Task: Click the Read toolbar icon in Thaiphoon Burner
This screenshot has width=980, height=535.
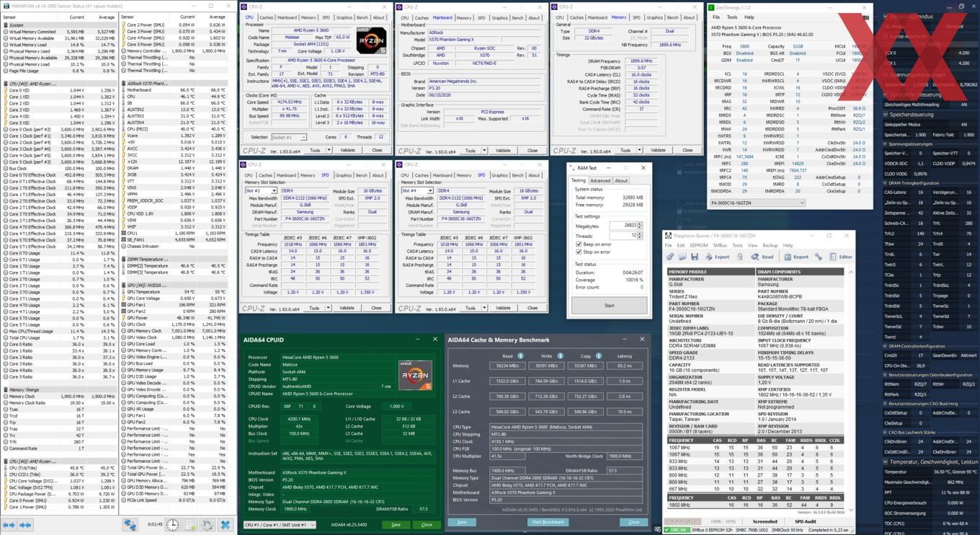Action: coord(762,257)
